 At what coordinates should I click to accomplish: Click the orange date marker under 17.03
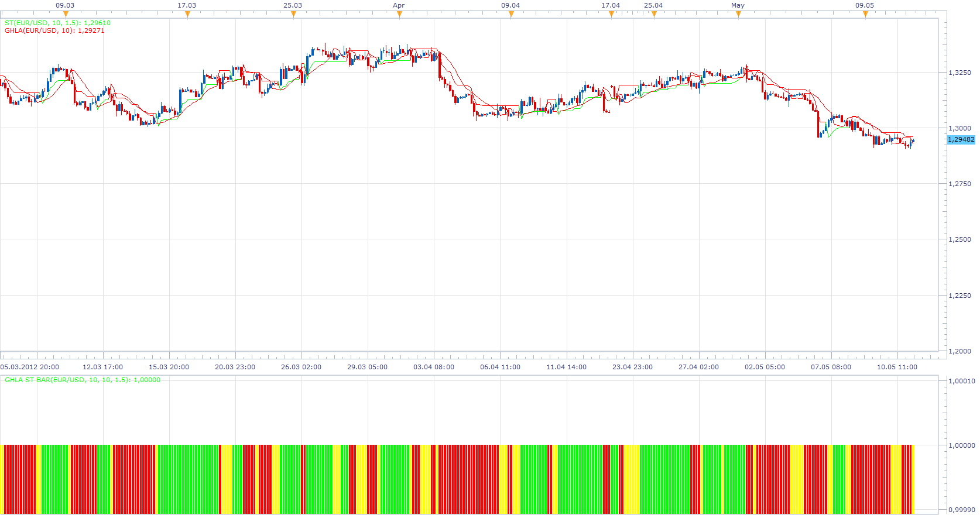coord(187,15)
